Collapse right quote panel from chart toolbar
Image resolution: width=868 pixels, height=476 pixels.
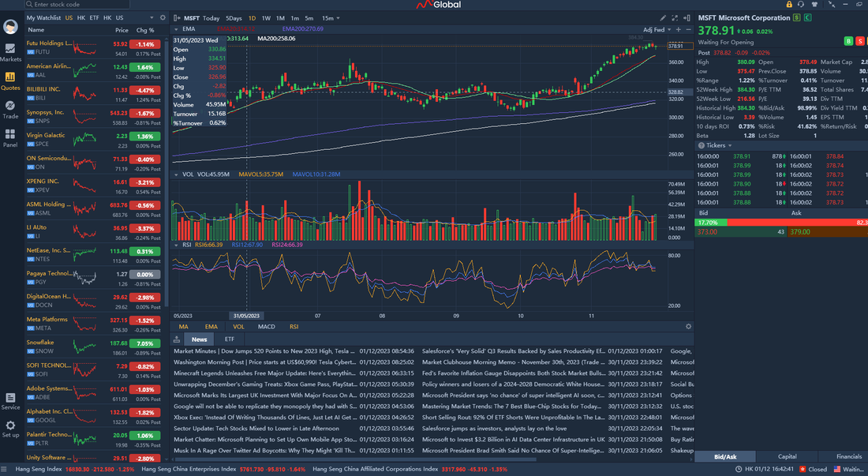687,18
